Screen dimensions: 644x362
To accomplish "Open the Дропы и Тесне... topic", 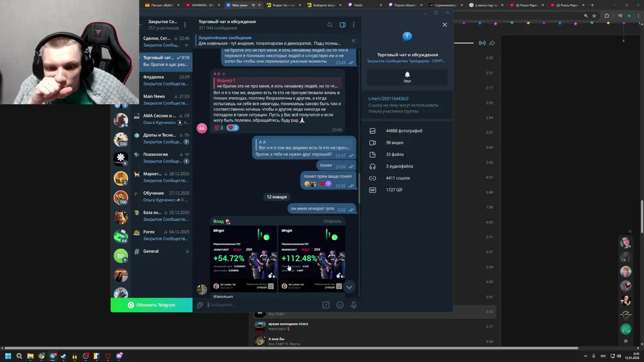I will (163, 138).
